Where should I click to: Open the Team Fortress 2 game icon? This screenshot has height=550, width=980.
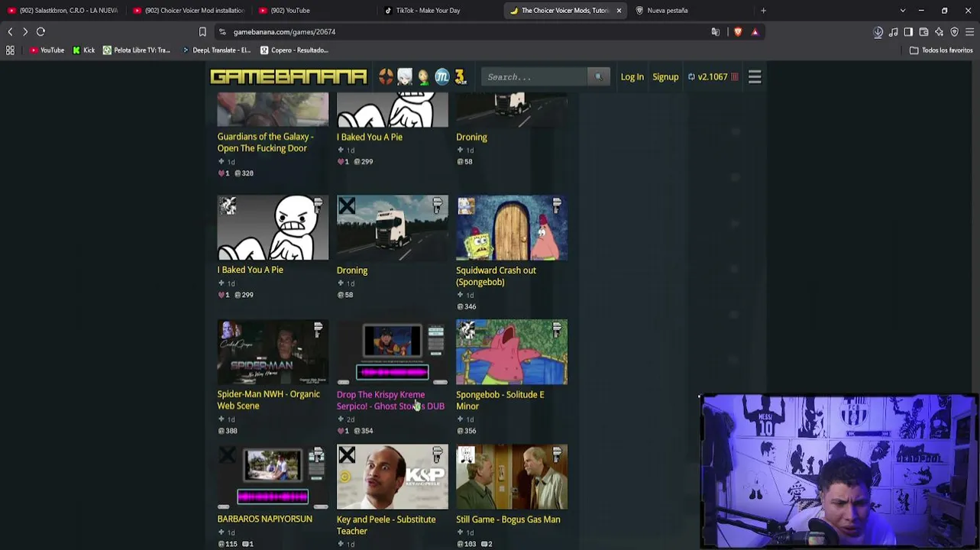(x=386, y=76)
